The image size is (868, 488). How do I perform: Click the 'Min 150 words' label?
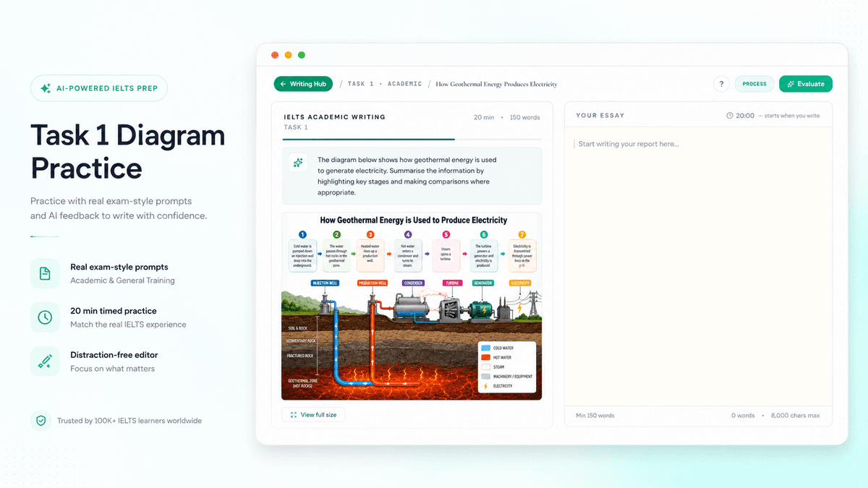tap(595, 416)
